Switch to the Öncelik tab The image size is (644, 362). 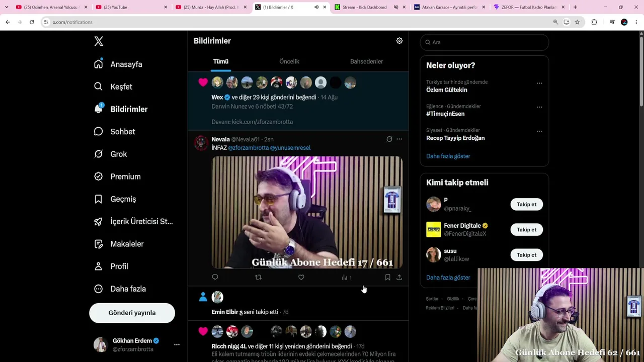pos(289,61)
